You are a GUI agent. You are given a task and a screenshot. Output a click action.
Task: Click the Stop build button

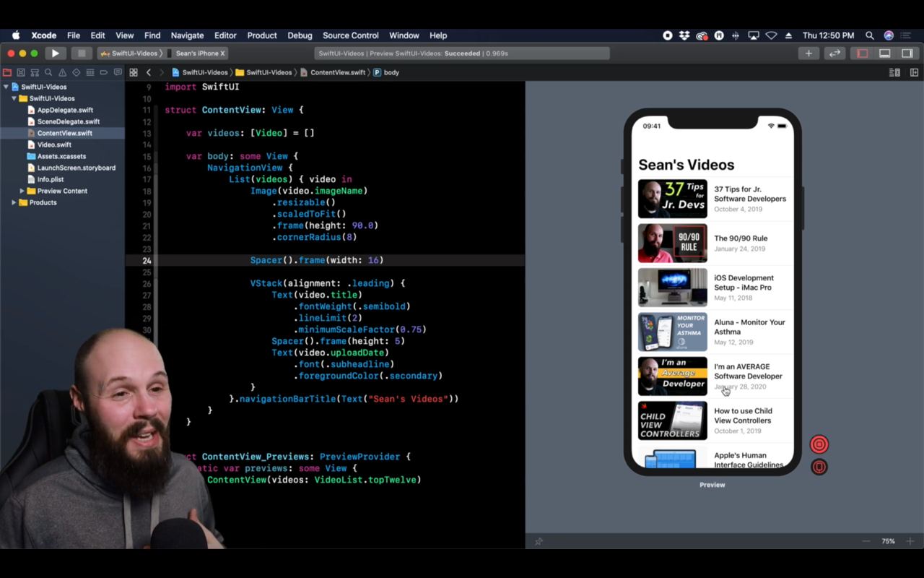coord(82,53)
